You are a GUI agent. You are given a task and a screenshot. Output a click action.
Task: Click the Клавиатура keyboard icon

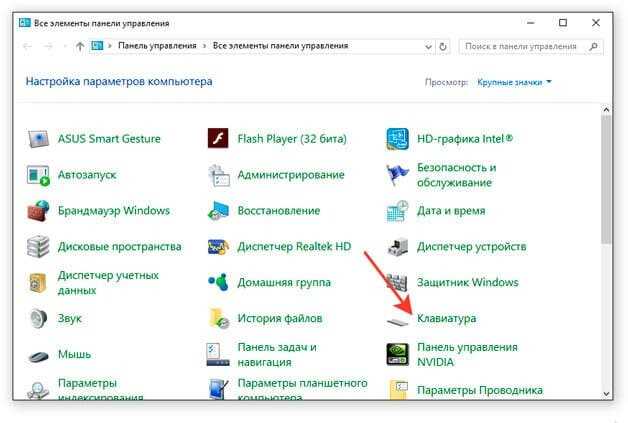tap(397, 321)
